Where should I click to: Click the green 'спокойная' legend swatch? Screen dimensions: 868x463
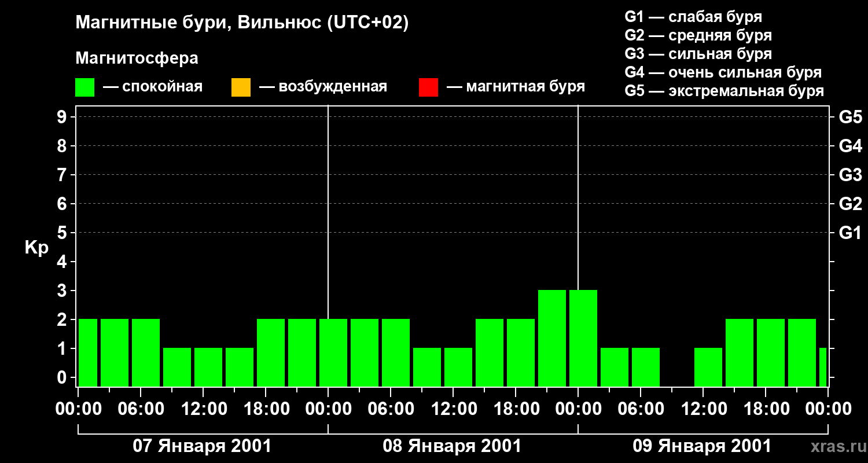click(85, 87)
